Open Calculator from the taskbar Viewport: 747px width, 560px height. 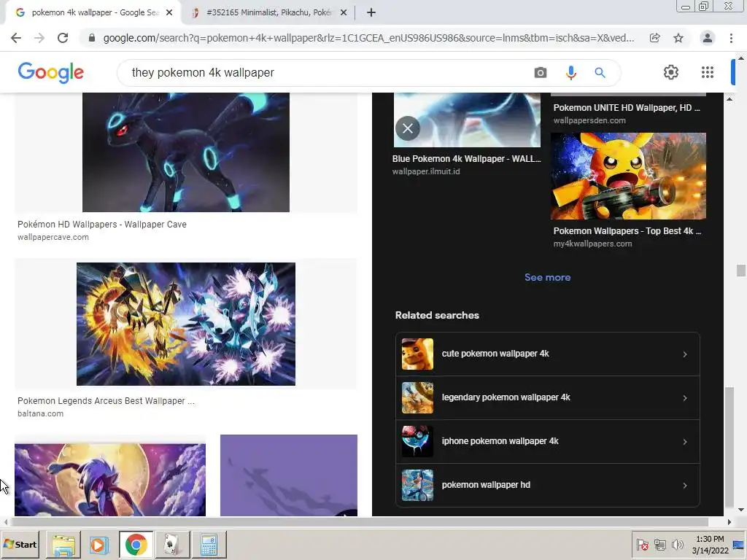click(209, 545)
